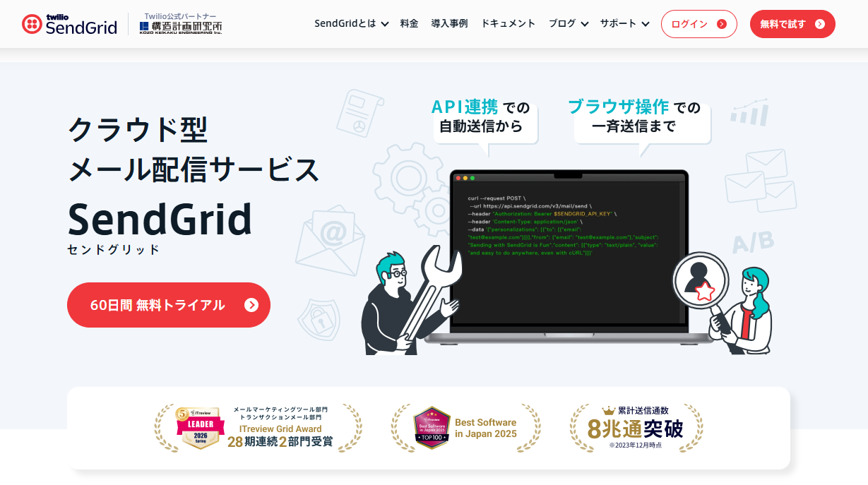Viewport: 868px width, 485px height.
Task: Expand the サポート dropdown menu
Action: coord(625,23)
